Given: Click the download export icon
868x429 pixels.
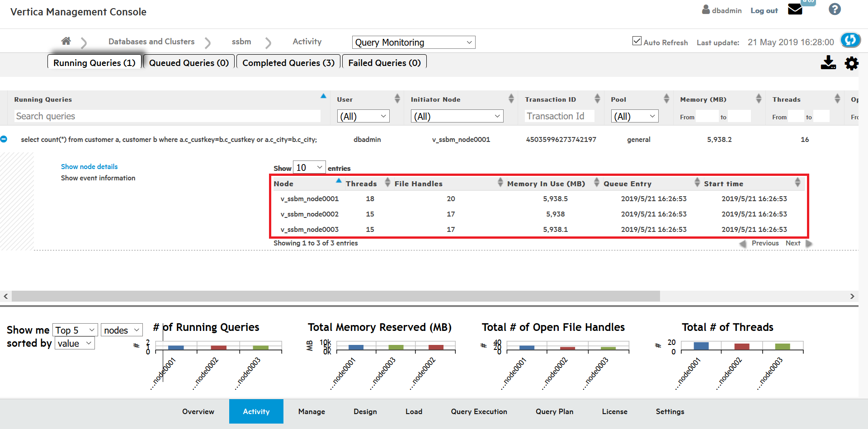Looking at the screenshot, I should (x=828, y=63).
